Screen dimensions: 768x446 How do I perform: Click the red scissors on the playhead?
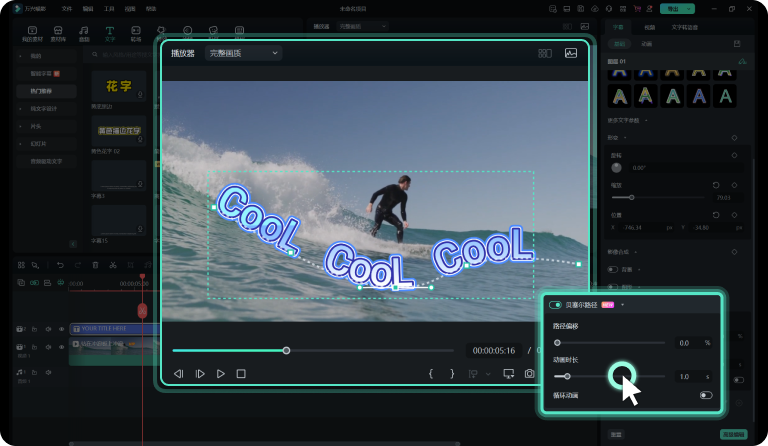(x=142, y=310)
